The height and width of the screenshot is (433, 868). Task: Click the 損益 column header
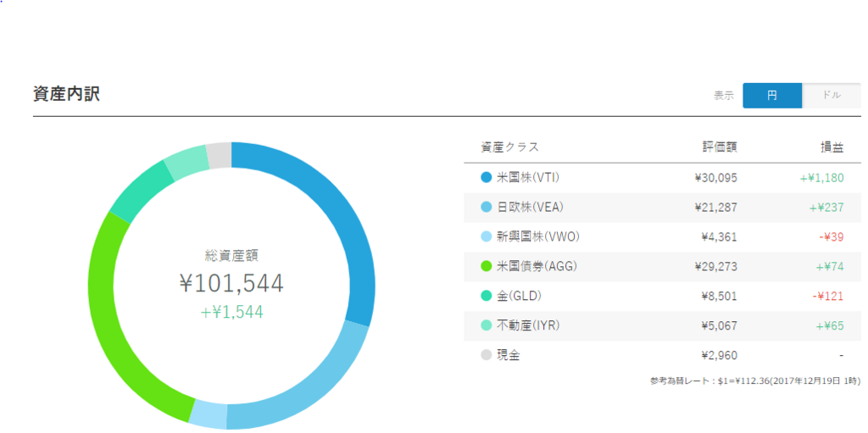pyautogui.click(x=832, y=147)
